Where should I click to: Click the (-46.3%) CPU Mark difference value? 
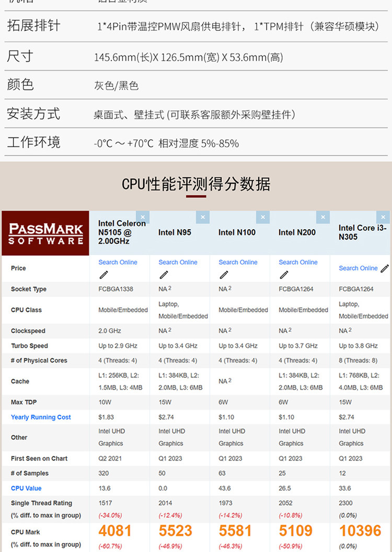click(x=230, y=546)
